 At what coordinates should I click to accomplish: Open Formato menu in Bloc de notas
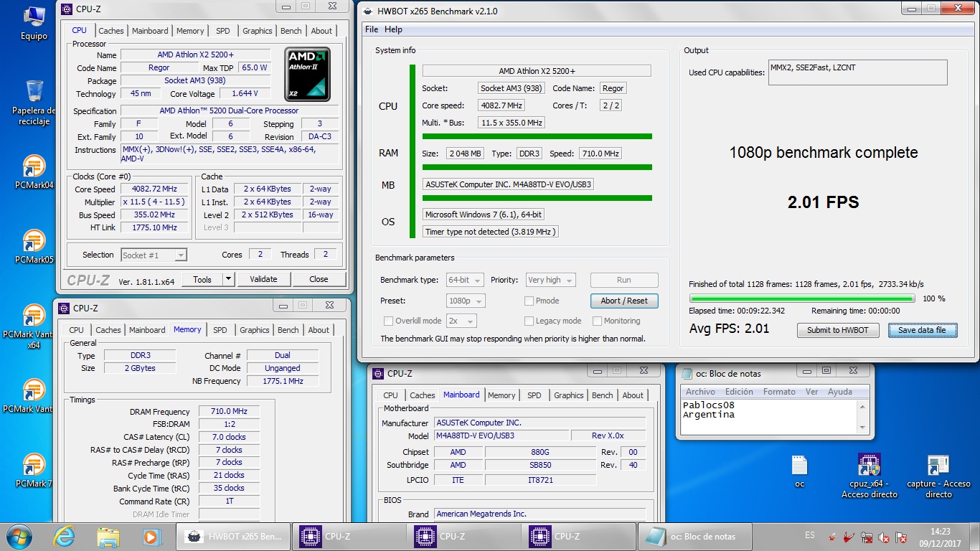point(779,392)
